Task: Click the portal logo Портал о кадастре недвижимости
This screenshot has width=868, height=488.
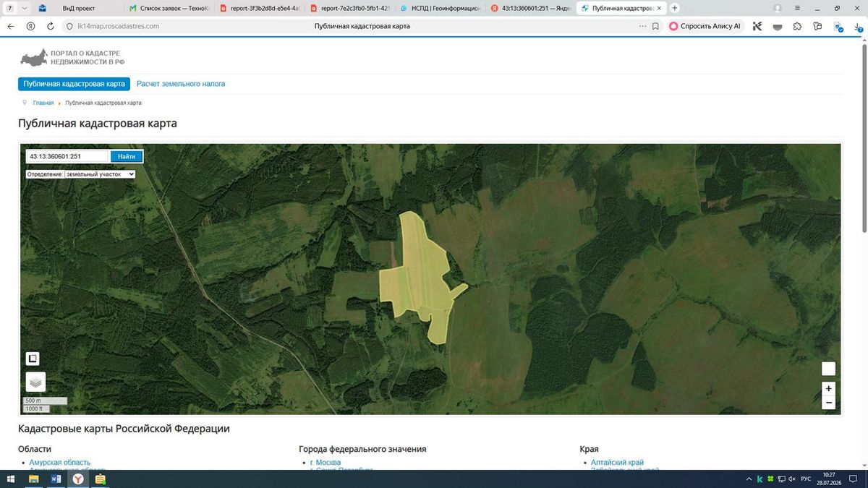Action: point(72,57)
